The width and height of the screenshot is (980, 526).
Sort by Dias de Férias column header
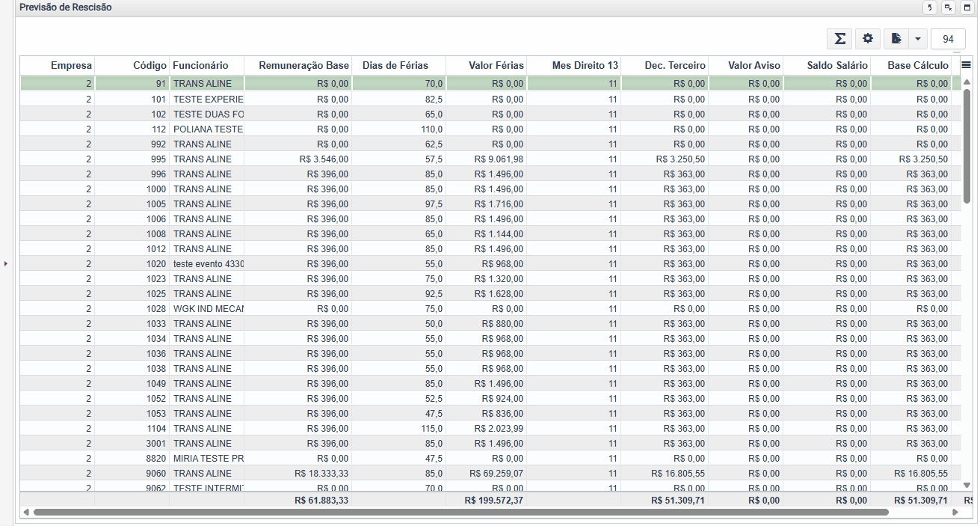[x=399, y=66]
